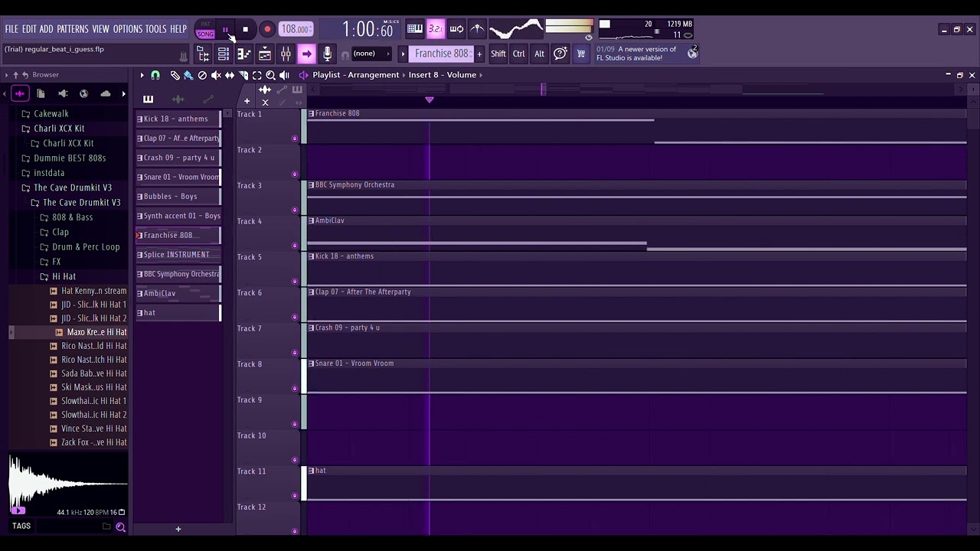Toggle the Playlist magnet snap

(x=155, y=75)
